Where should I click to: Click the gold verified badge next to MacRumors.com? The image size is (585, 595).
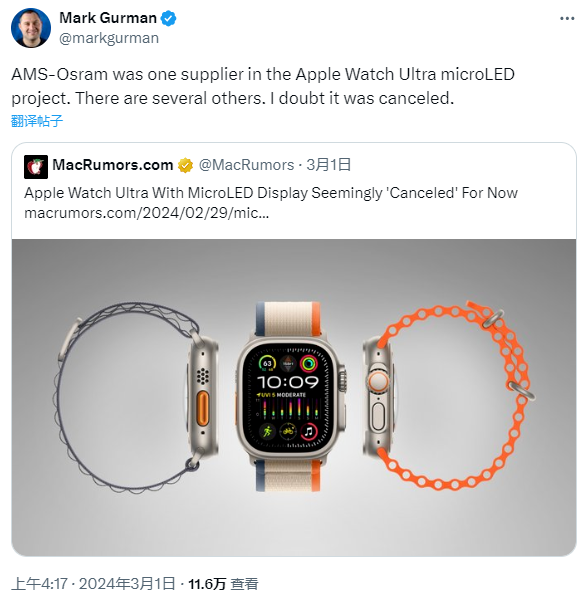tap(185, 165)
